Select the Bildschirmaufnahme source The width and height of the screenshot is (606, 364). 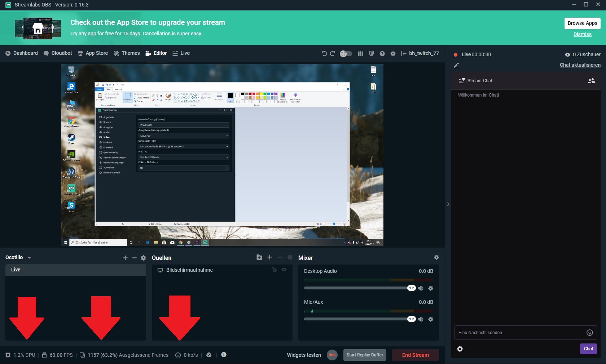222,270
